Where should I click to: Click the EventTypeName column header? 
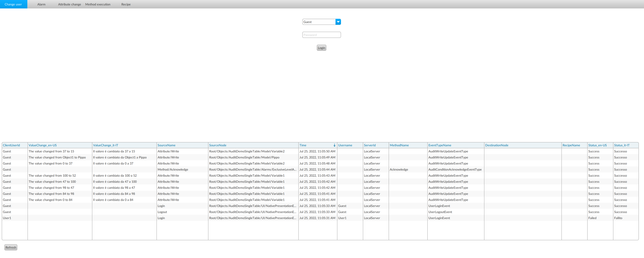pyautogui.click(x=440, y=145)
